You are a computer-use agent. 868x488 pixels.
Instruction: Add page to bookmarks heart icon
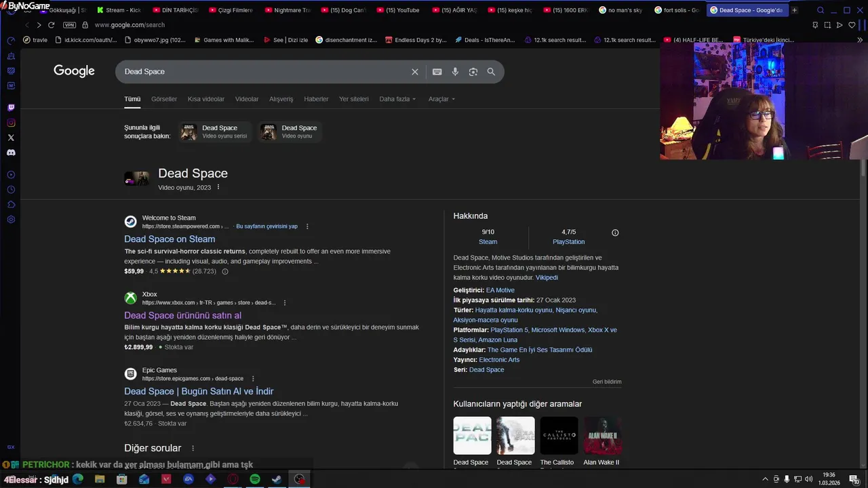(852, 25)
